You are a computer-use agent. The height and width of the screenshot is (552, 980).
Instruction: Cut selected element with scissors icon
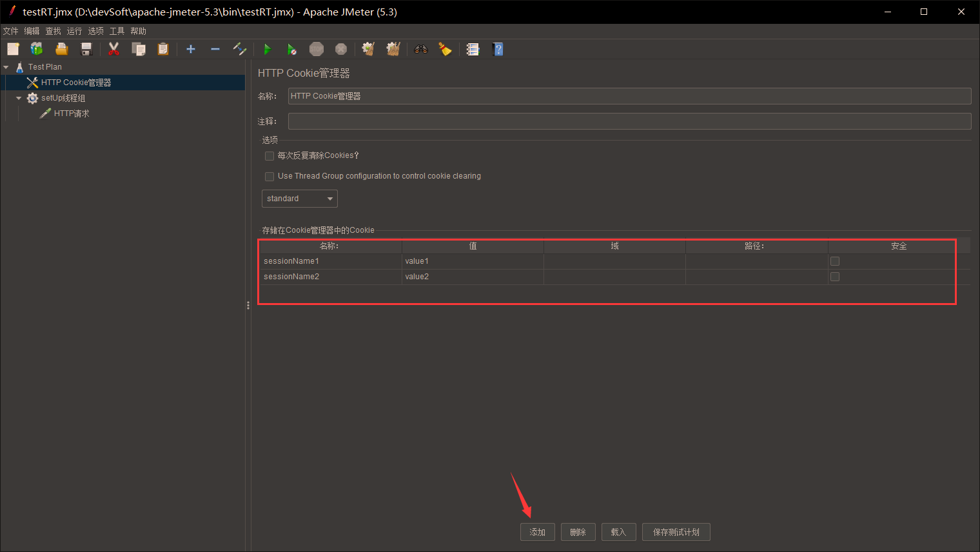[x=114, y=49]
